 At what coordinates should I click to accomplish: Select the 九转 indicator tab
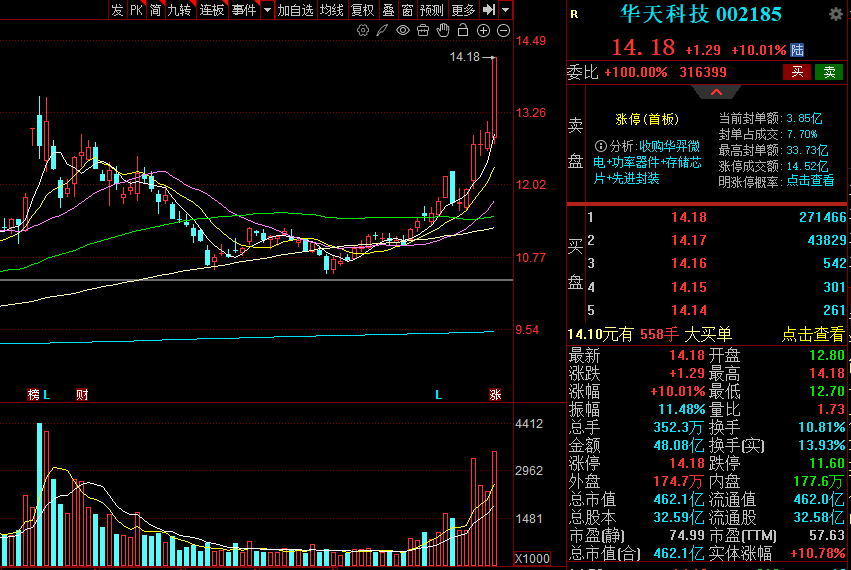pos(179,10)
